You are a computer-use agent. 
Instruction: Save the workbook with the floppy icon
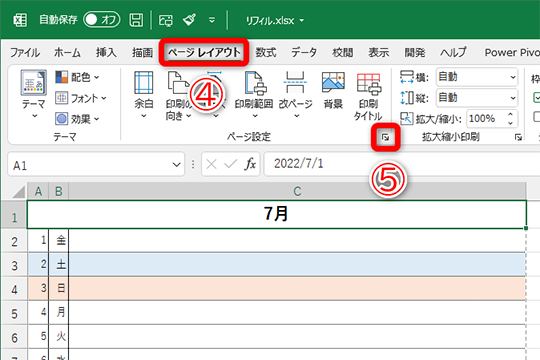point(136,20)
